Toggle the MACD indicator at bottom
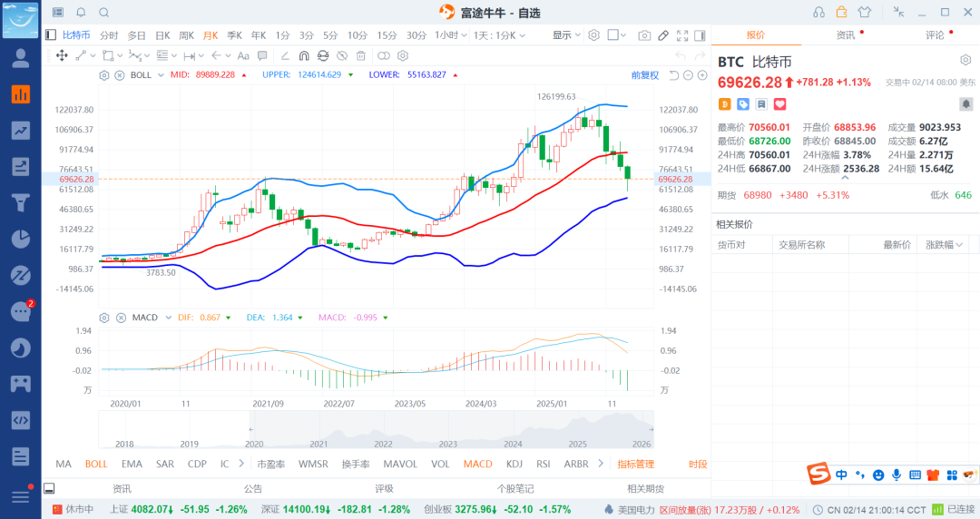980x519 pixels. tap(477, 464)
